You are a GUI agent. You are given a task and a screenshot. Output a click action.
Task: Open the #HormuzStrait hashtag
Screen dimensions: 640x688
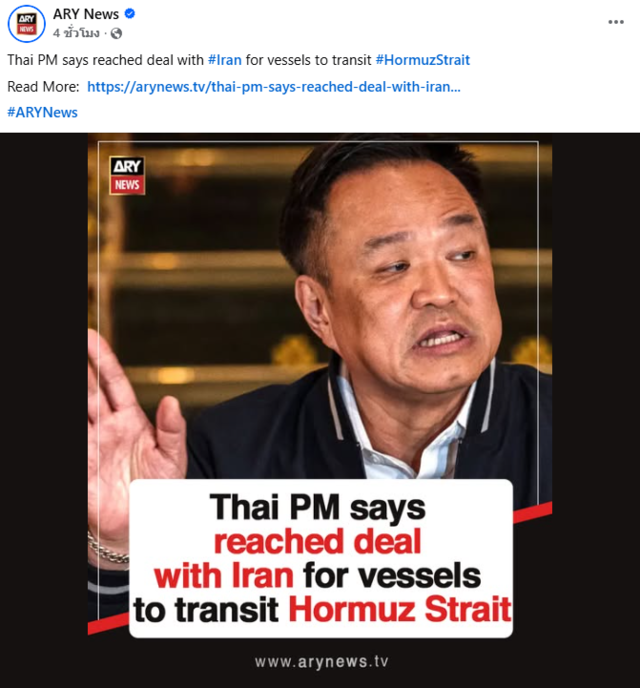[422, 60]
